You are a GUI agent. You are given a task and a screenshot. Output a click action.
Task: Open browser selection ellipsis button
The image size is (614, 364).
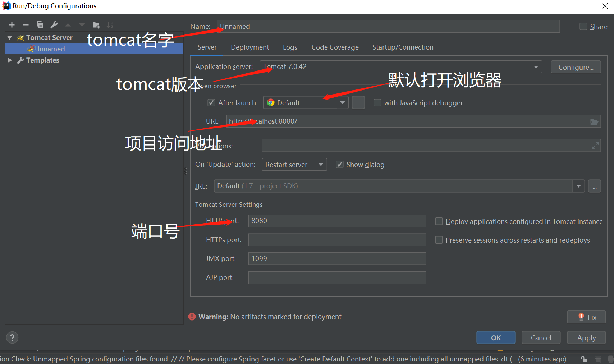click(358, 103)
